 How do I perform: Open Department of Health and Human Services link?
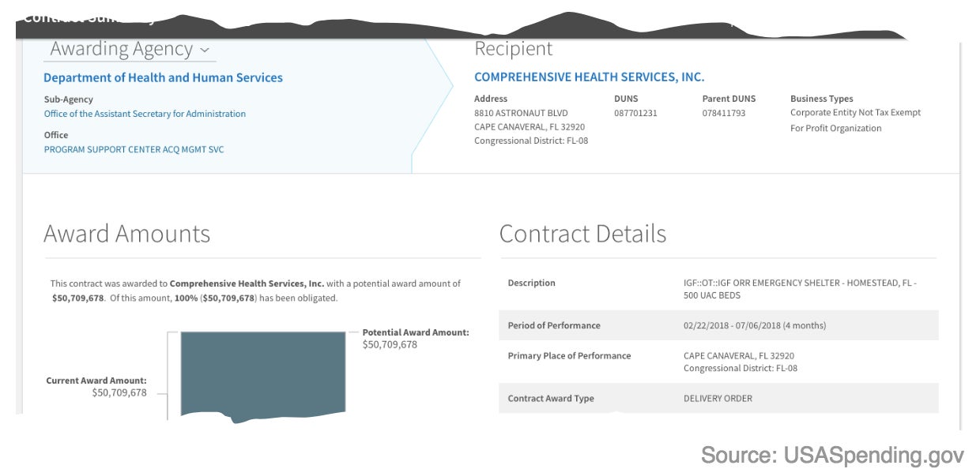[x=163, y=77]
